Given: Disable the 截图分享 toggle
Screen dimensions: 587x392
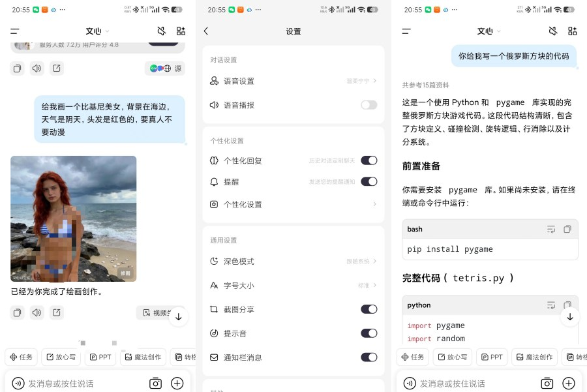Looking at the screenshot, I should tap(369, 309).
